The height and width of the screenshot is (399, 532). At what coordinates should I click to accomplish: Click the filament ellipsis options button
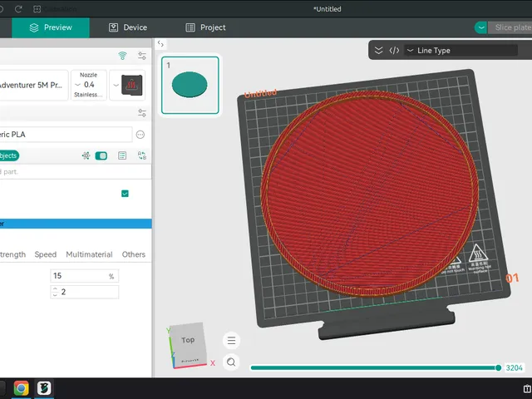click(x=140, y=135)
